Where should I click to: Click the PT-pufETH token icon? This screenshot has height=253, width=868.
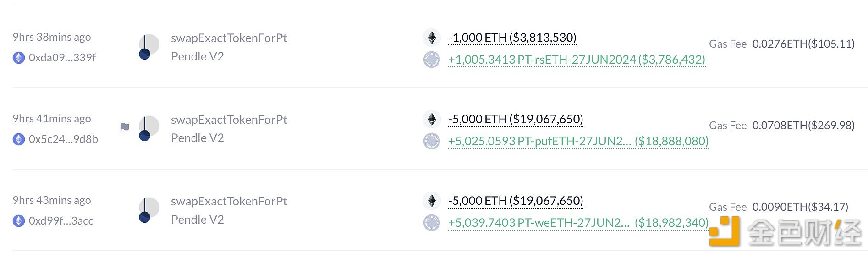click(x=432, y=141)
